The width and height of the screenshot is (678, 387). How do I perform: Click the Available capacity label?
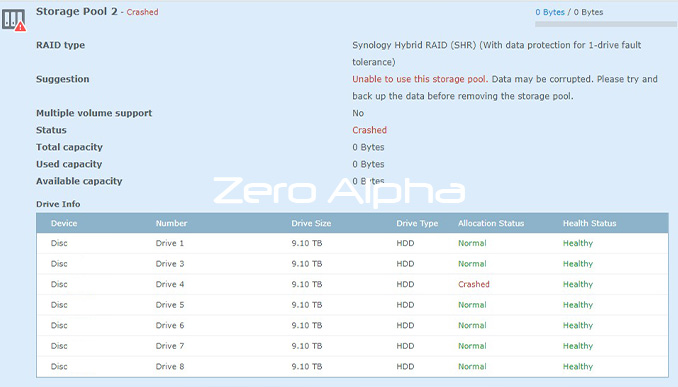click(x=79, y=181)
